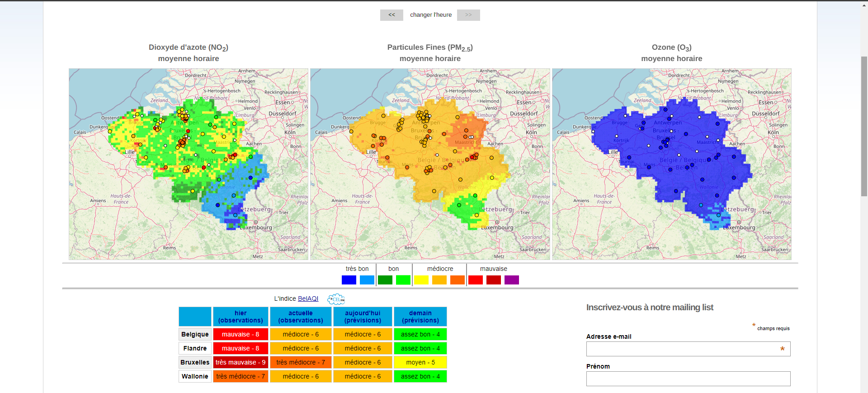Click Wallonie tomorrow cell 'assez bon - 4'
The width and height of the screenshot is (868, 393).
(x=420, y=376)
